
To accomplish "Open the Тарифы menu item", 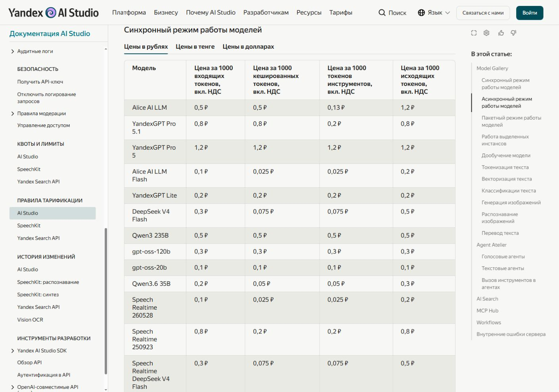I will tap(341, 13).
